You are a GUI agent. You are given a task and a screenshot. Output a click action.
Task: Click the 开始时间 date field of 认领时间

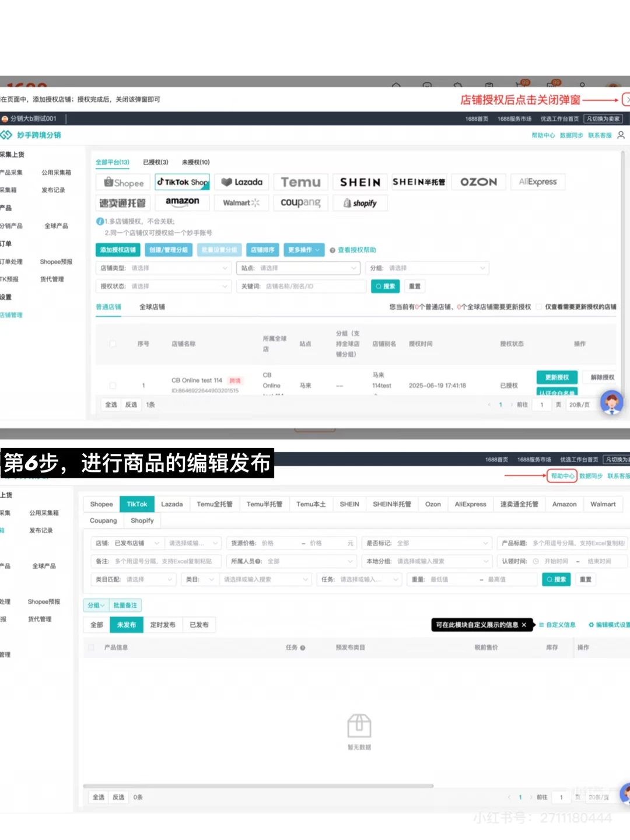556,561
